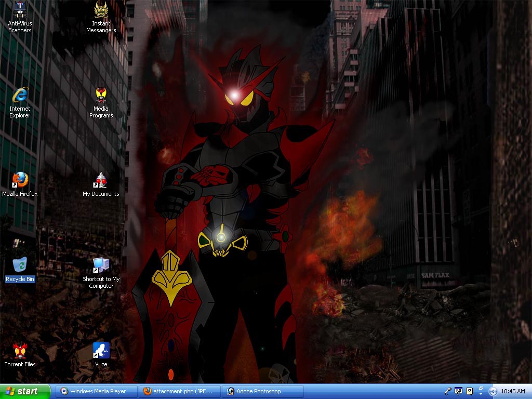Open the Language bar options arrow

[x=481, y=394]
